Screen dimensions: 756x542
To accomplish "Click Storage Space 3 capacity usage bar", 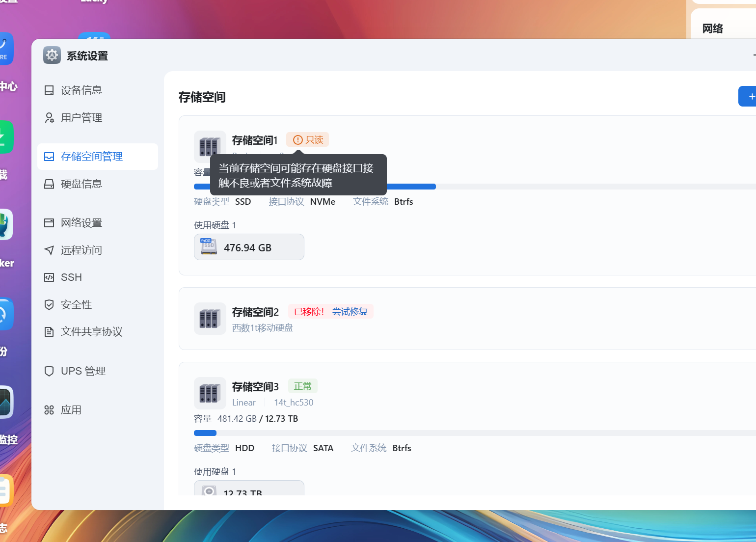I will tap(475, 433).
